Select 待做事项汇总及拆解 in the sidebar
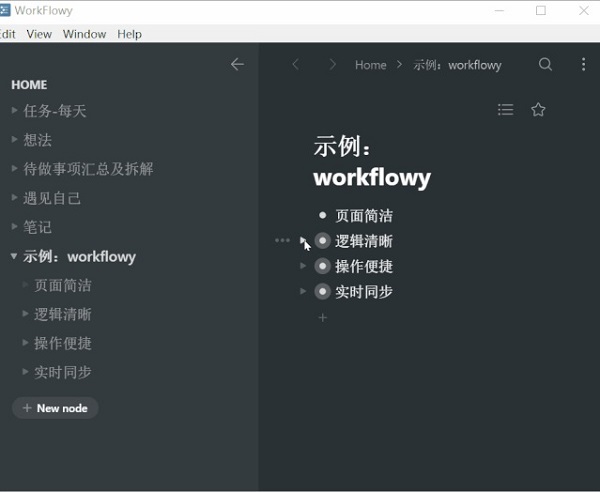This screenshot has width=600, height=492. click(x=88, y=169)
